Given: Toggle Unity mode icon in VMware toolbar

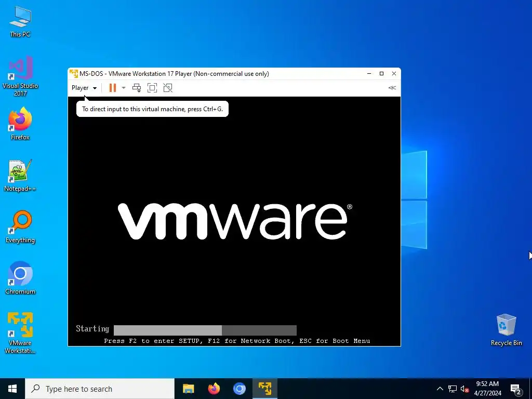Looking at the screenshot, I should (x=168, y=88).
